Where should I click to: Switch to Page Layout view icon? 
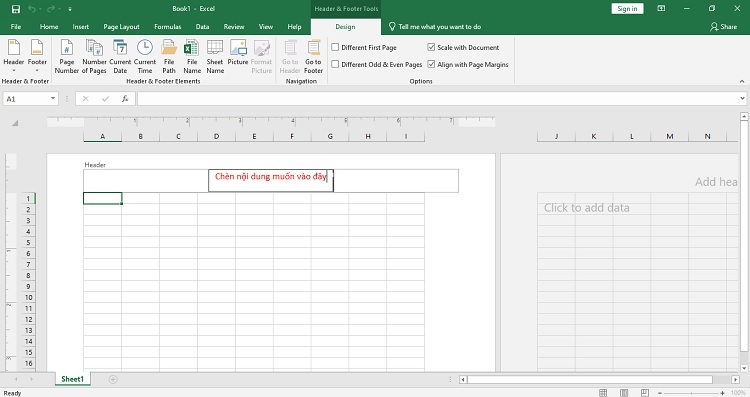[624, 393]
